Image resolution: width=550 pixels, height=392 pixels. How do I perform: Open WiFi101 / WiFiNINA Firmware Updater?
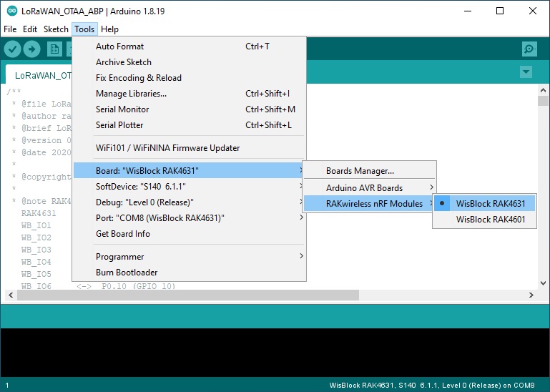(190, 148)
